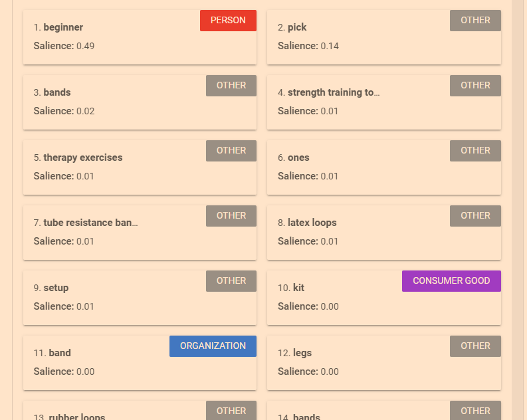Viewport: 527px width, 420px height.
Task: Click the blue ORGANIZATION badge
Action: pyautogui.click(x=213, y=346)
